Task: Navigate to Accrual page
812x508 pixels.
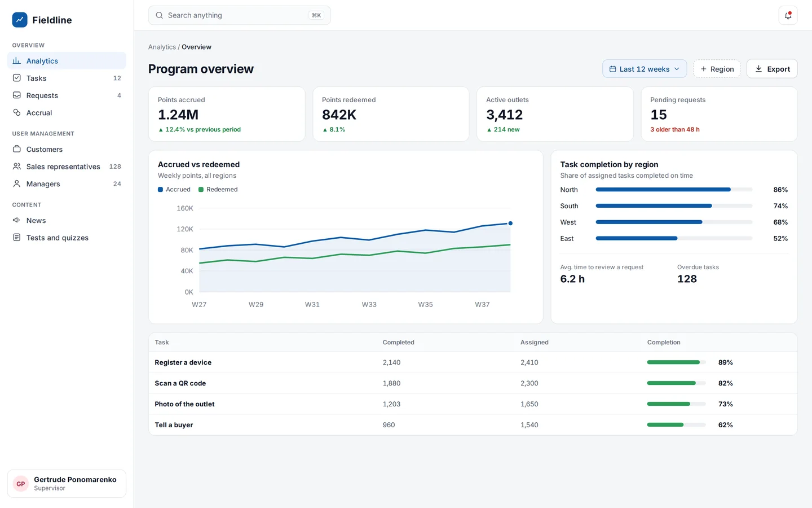Action: (x=67, y=112)
